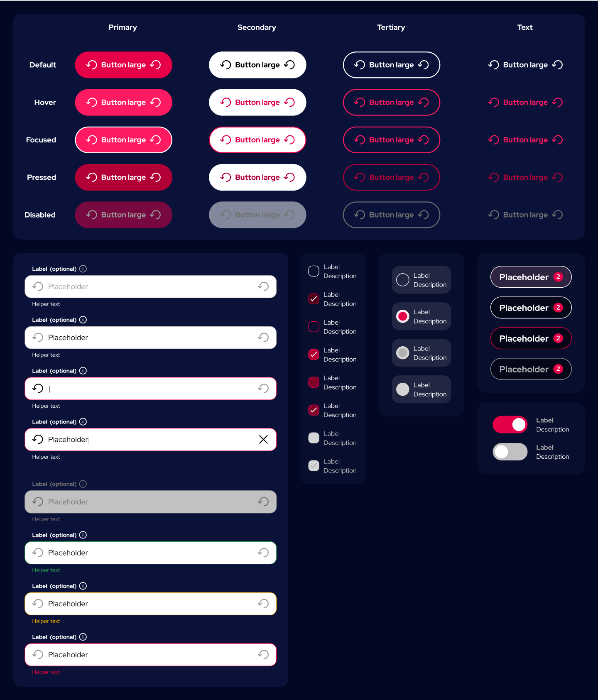Click the Hover Tertiary Button large
598x700 pixels.
tap(392, 102)
